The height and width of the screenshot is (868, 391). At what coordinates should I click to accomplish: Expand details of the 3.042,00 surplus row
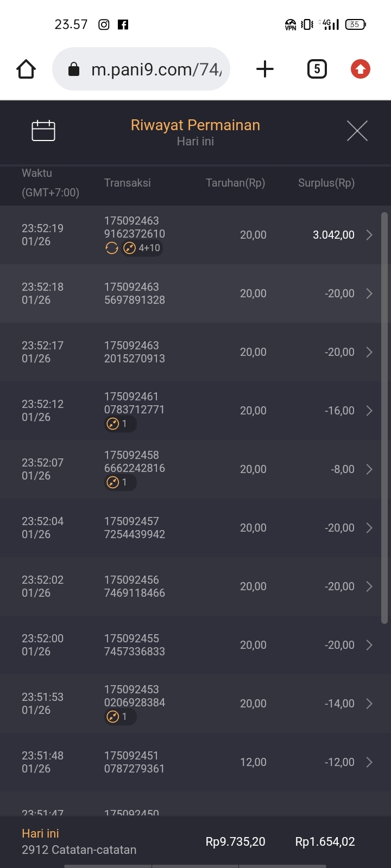click(x=369, y=235)
